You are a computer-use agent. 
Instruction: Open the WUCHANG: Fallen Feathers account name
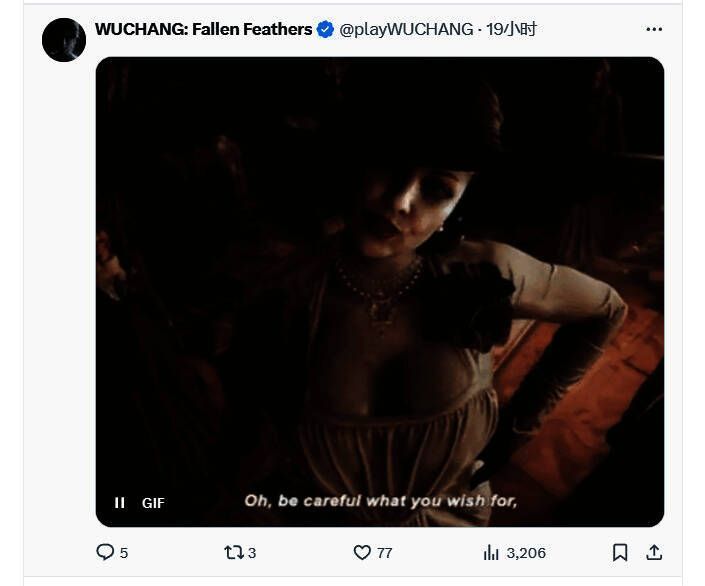click(203, 30)
